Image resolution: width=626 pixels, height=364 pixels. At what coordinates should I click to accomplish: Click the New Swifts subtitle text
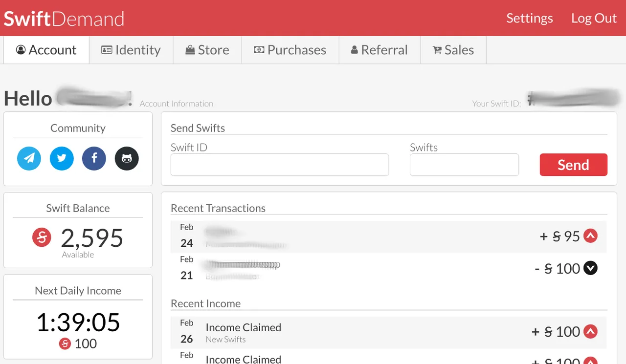pos(226,340)
